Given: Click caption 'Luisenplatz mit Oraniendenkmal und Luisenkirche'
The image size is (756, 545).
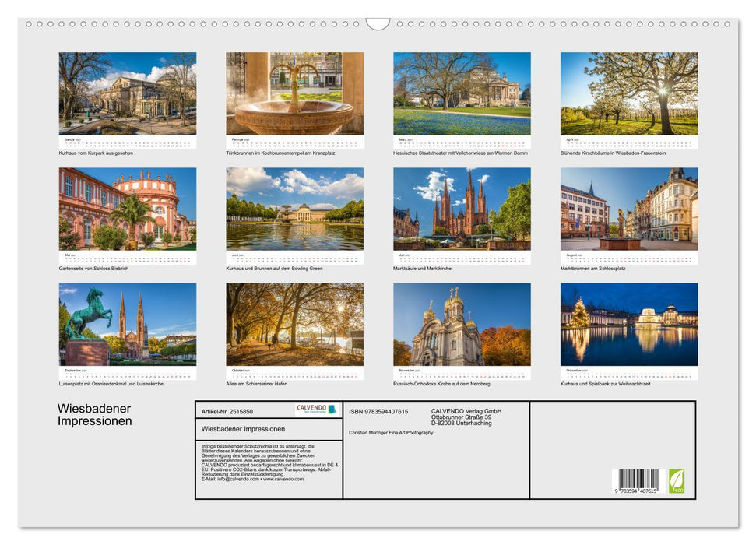Looking at the screenshot, I should [111, 384].
